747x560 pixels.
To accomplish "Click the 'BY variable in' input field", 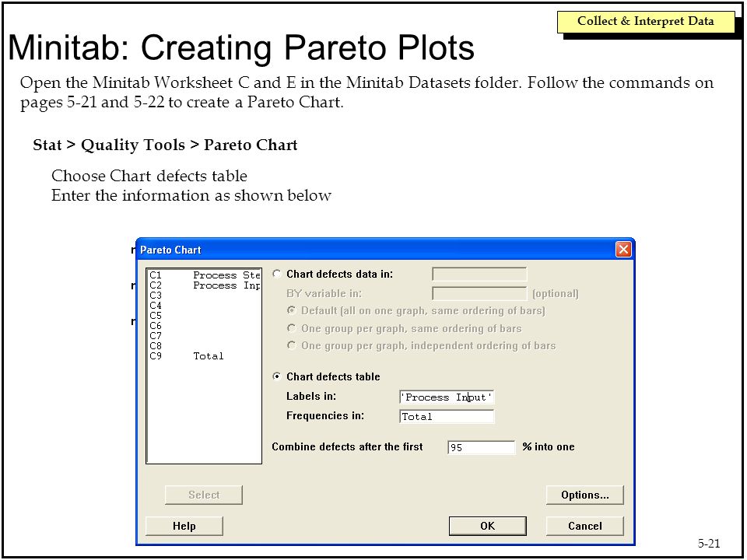I will click(479, 293).
